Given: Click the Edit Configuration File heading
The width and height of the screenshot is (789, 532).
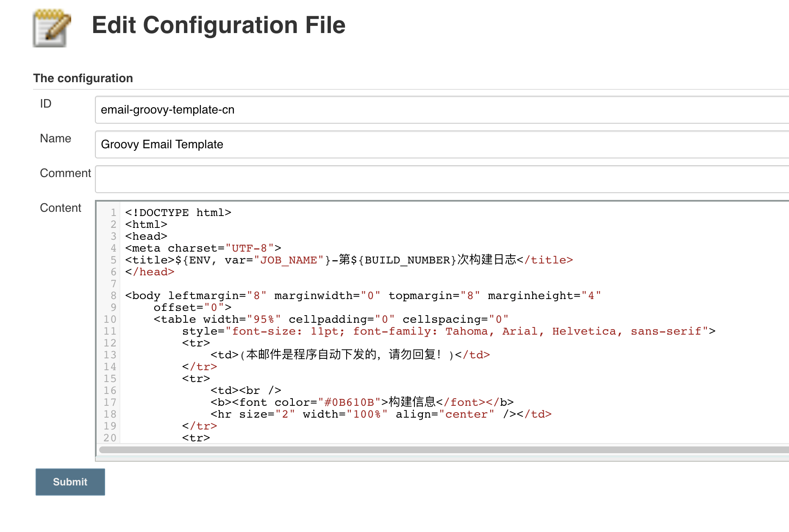Looking at the screenshot, I should [219, 25].
